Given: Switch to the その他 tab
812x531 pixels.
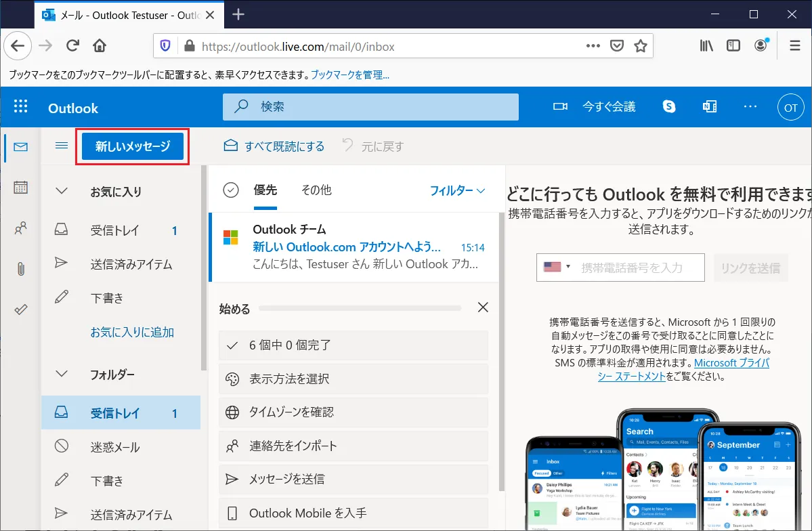Looking at the screenshot, I should pos(316,190).
